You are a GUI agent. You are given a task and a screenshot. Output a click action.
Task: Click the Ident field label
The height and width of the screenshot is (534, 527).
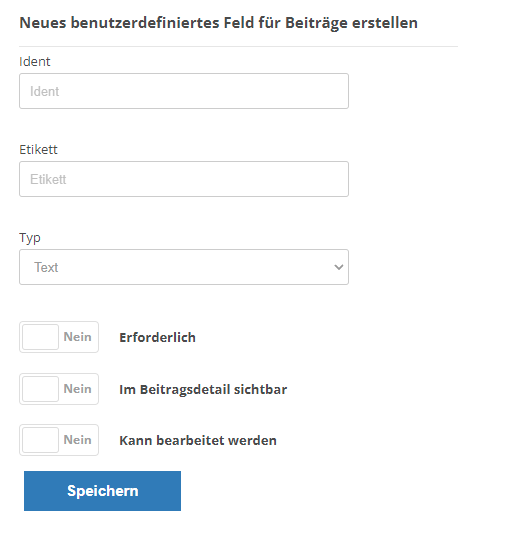click(x=35, y=62)
